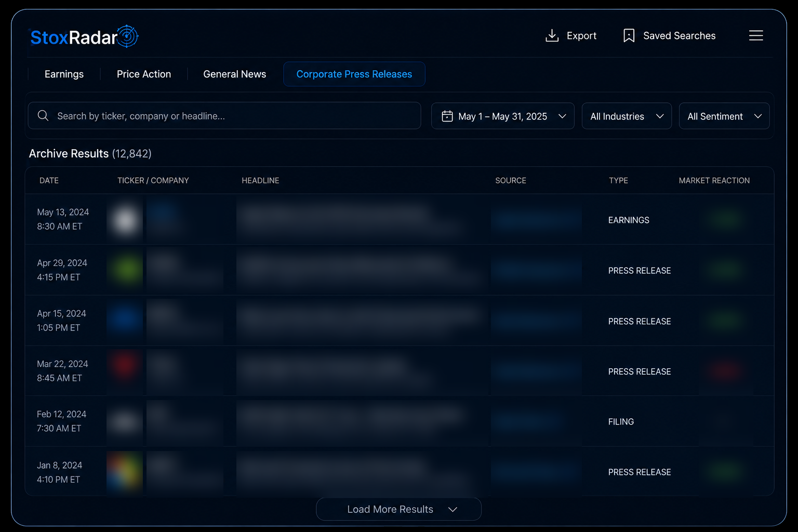Screen dimensions: 798x532
Task: Switch to the Price Action tab
Action: 144,74
